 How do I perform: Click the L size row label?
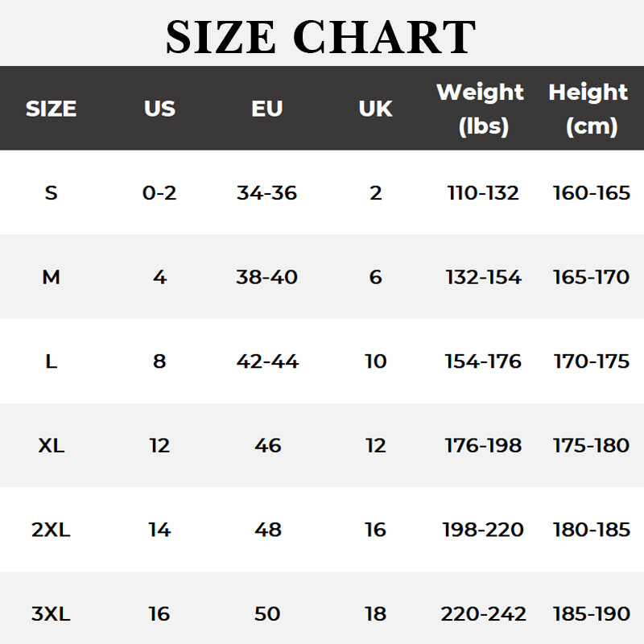(x=51, y=361)
